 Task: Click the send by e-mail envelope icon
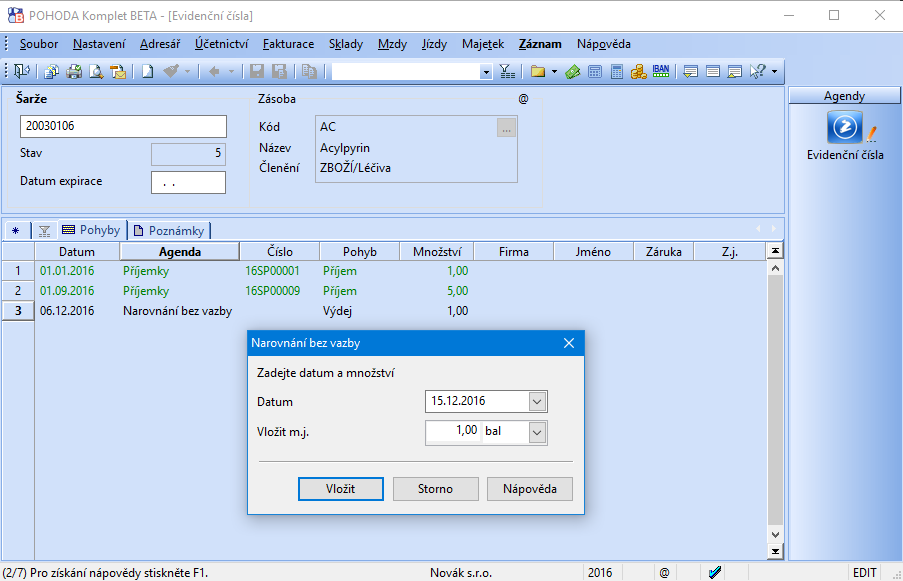119,71
